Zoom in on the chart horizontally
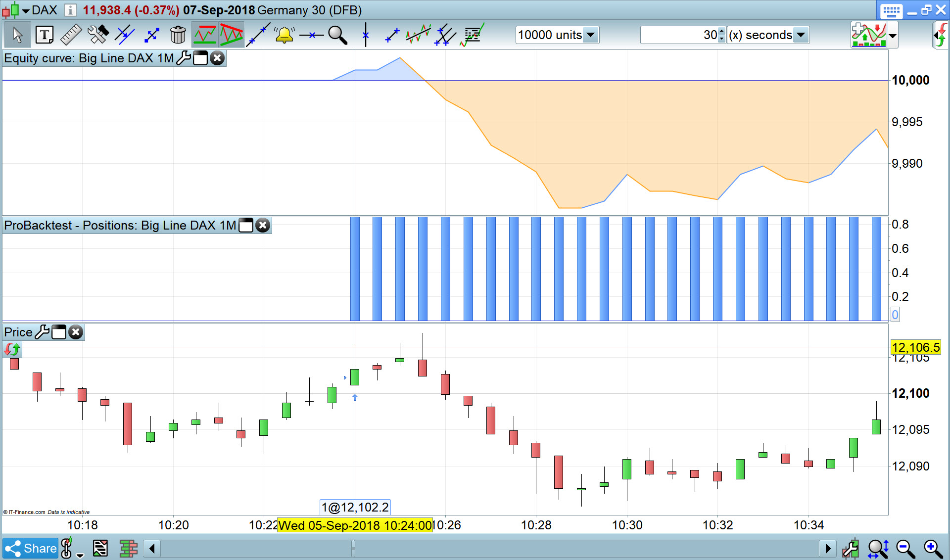 [x=933, y=548]
